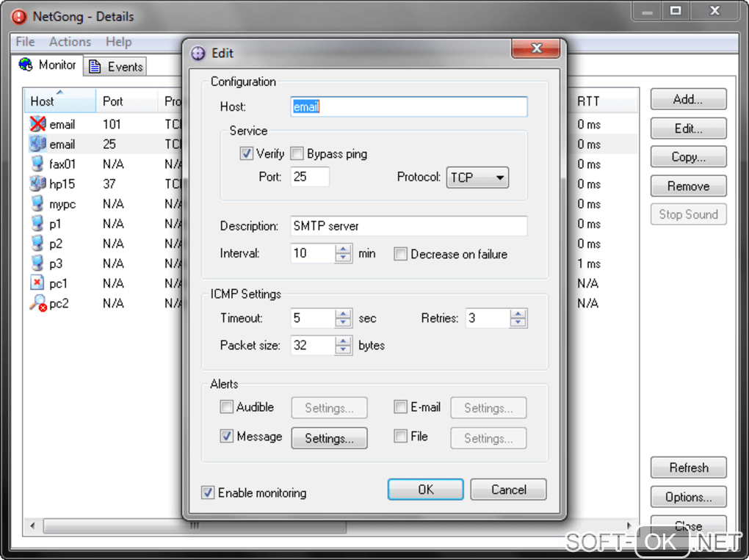
Task: Enable the File alert checkbox
Action: [400, 436]
